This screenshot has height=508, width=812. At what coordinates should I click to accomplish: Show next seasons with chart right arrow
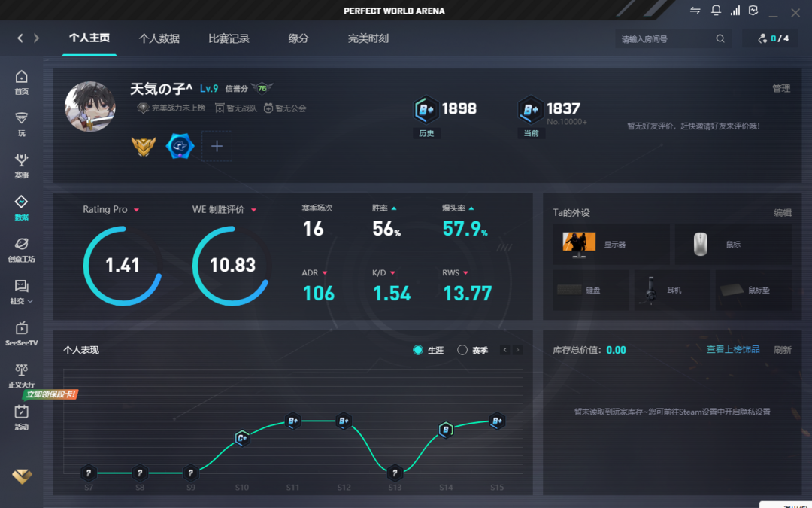(x=517, y=350)
